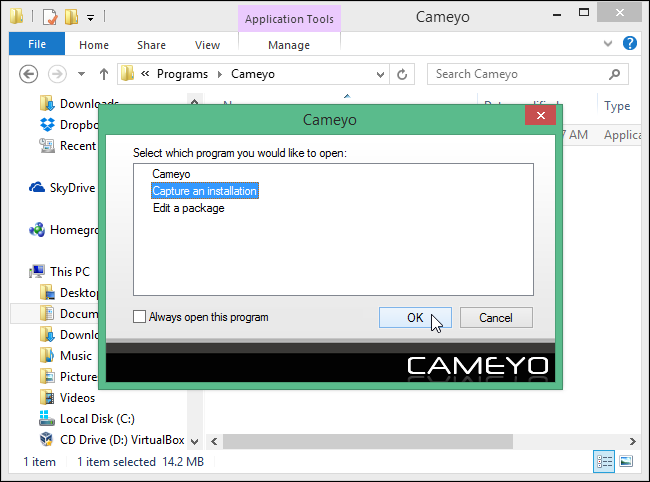
Task: Confirm selection with OK button
Action: point(415,317)
